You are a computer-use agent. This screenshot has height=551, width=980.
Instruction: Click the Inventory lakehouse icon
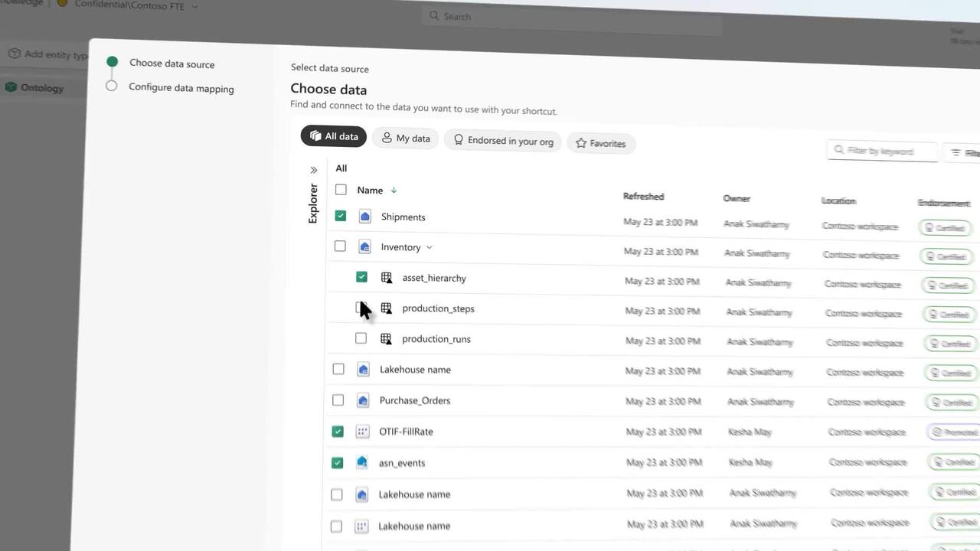tap(365, 247)
